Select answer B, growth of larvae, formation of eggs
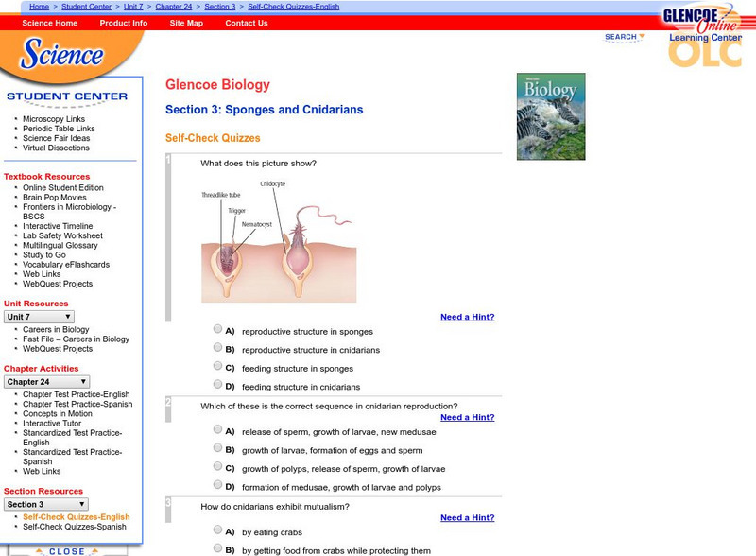The width and height of the screenshot is (756, 556). [x=218, y=450]
